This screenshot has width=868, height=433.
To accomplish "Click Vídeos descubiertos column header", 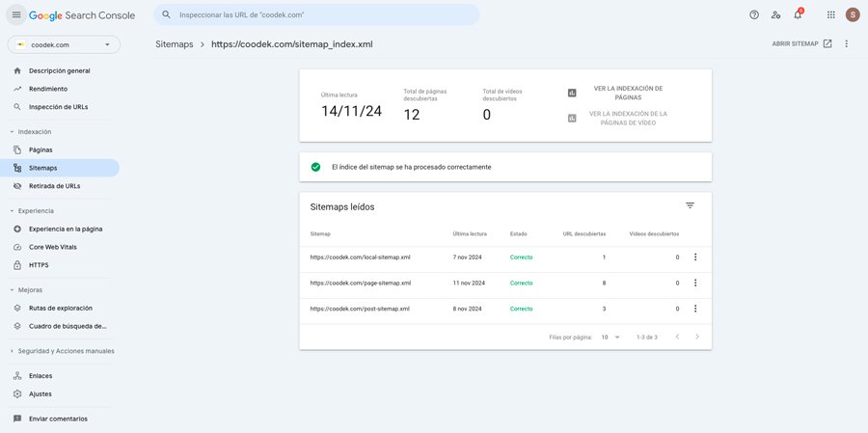I will point(654,233).
